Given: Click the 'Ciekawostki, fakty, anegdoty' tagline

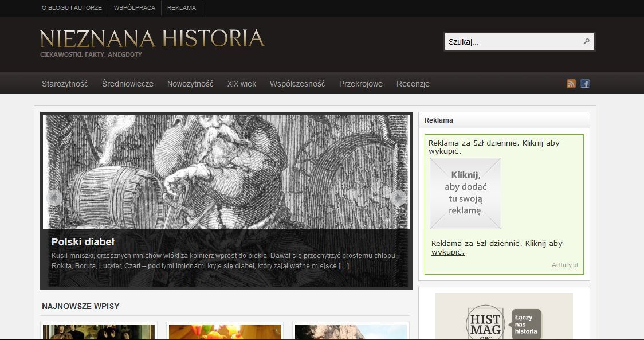Looking at the screenshot, I should (91, 54).
